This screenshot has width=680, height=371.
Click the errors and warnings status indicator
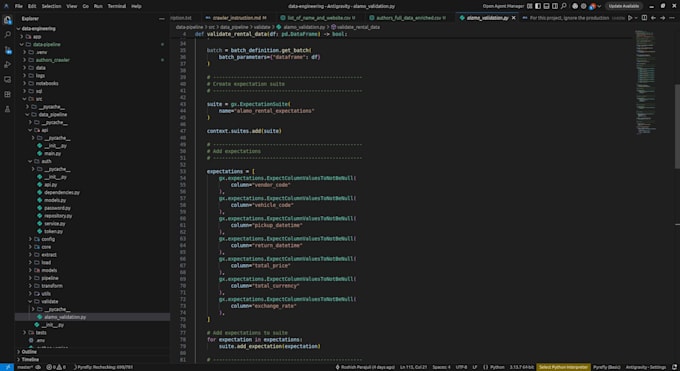click(x=56, y=367)
